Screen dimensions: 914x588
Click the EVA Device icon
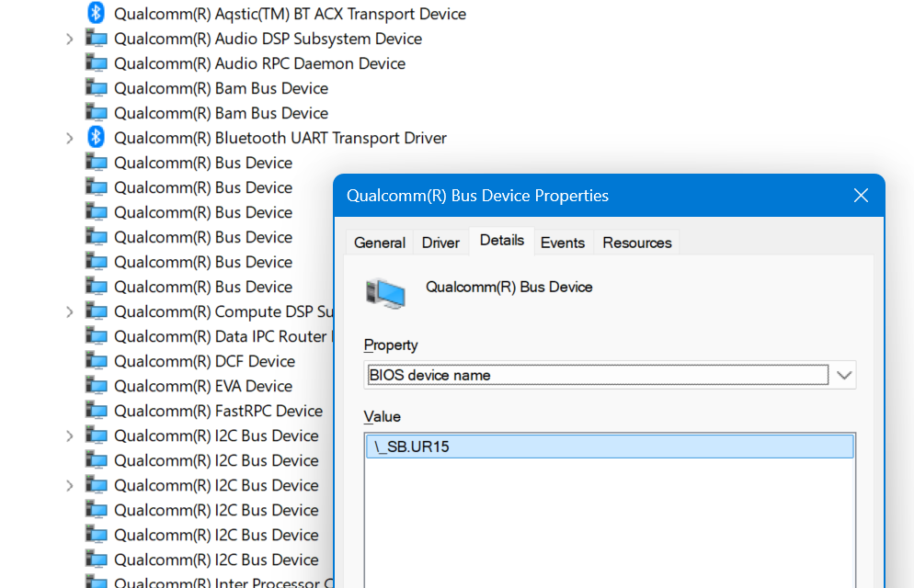[97, 385]
